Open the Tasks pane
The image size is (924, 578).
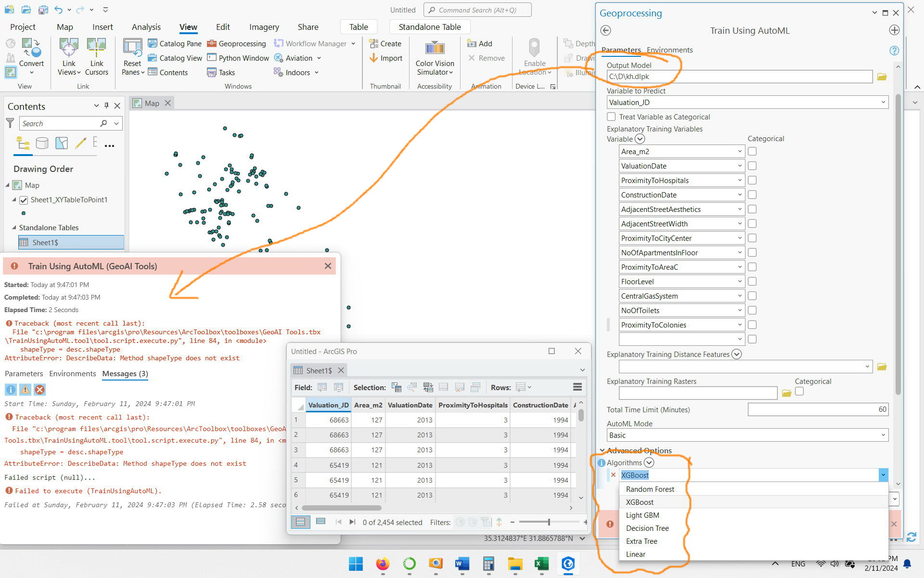221,72
